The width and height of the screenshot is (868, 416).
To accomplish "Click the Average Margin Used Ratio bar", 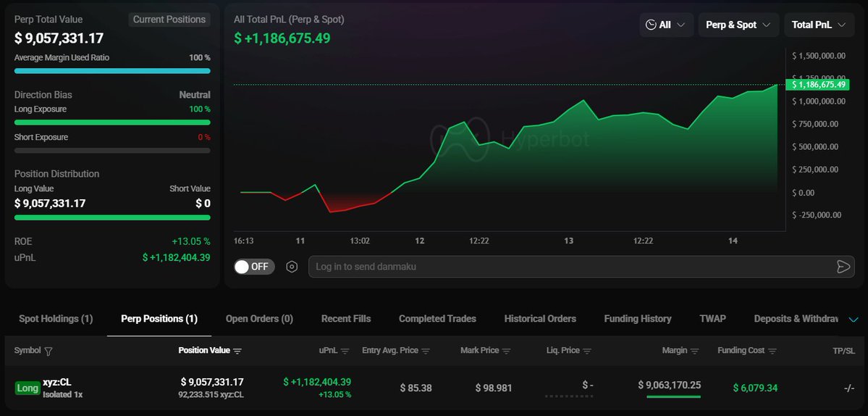I will point(112,71).
